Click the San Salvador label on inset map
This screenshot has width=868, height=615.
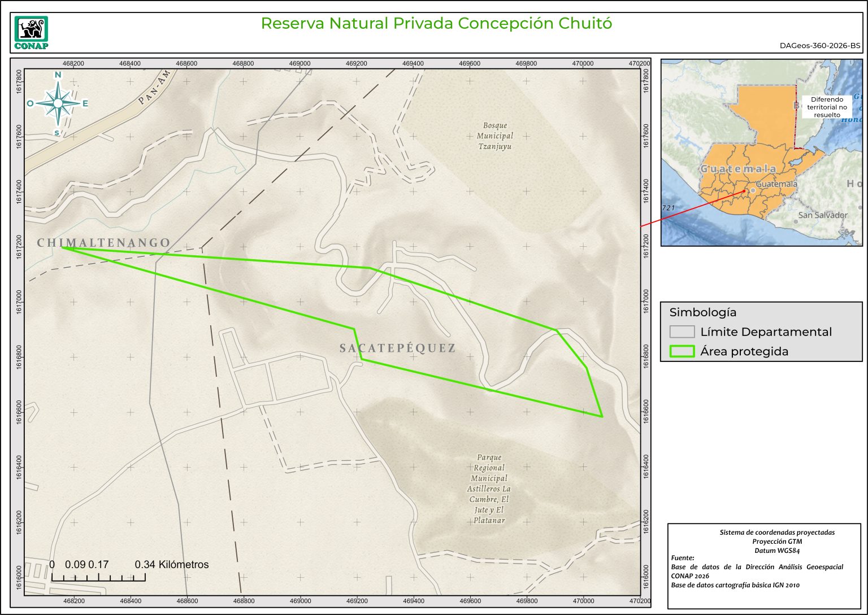pos(822,215)
